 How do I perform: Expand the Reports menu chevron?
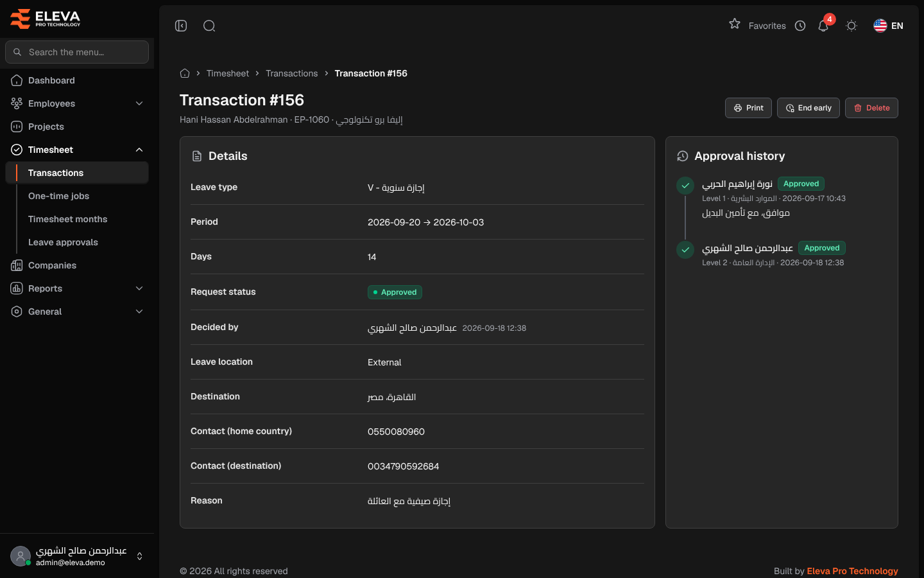pyautogui.click(x=139, y=288)
